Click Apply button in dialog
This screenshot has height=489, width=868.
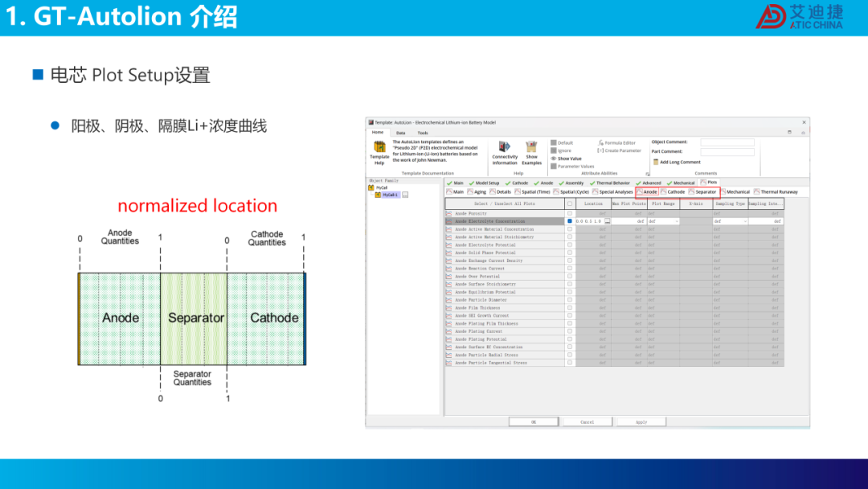641,422
